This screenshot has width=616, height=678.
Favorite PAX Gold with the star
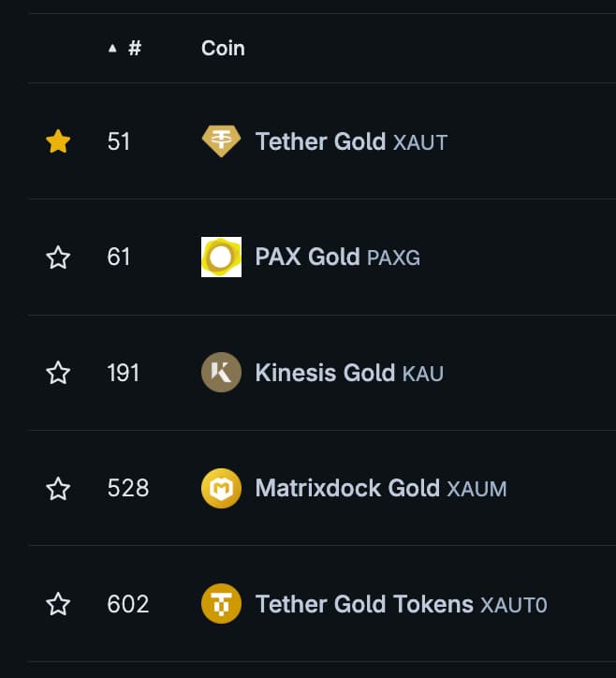tap(58, 258)
